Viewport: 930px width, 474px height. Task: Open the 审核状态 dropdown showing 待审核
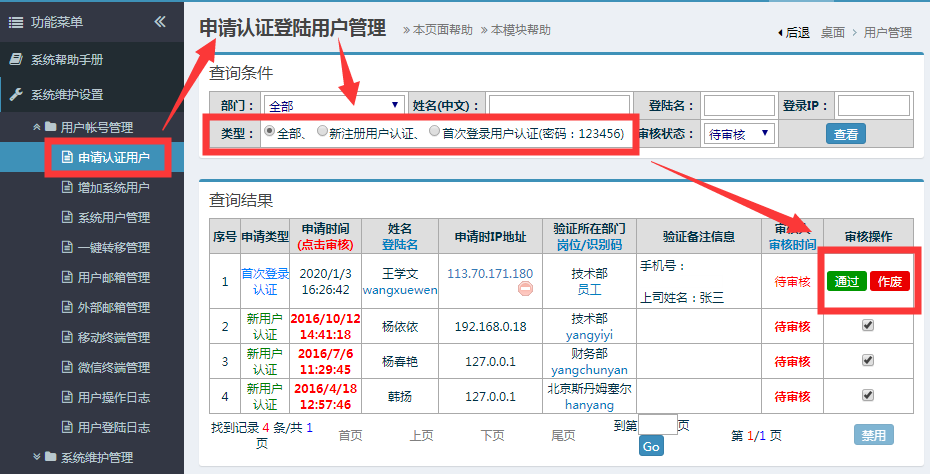tap(739, 133)
